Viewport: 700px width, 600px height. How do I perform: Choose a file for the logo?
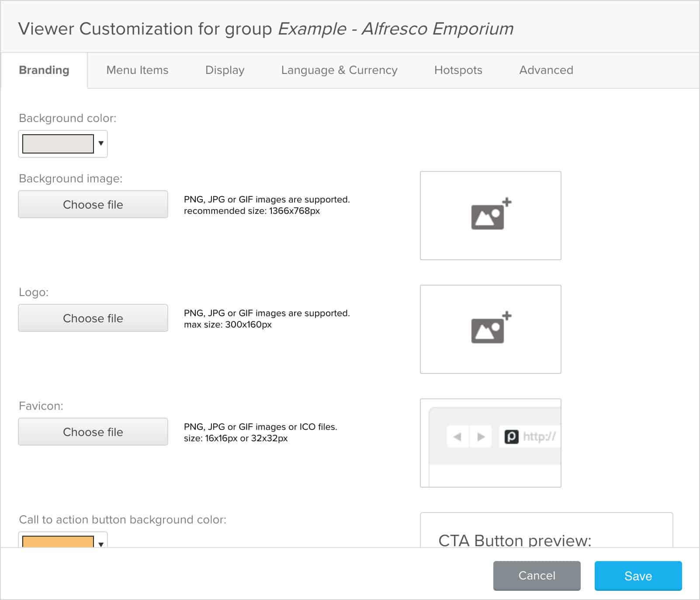coord(93,318)
